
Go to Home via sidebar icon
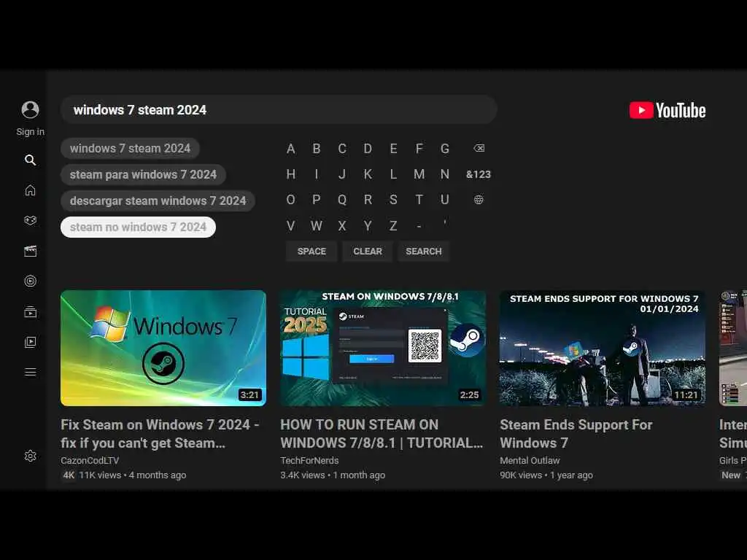click(30, 190)
